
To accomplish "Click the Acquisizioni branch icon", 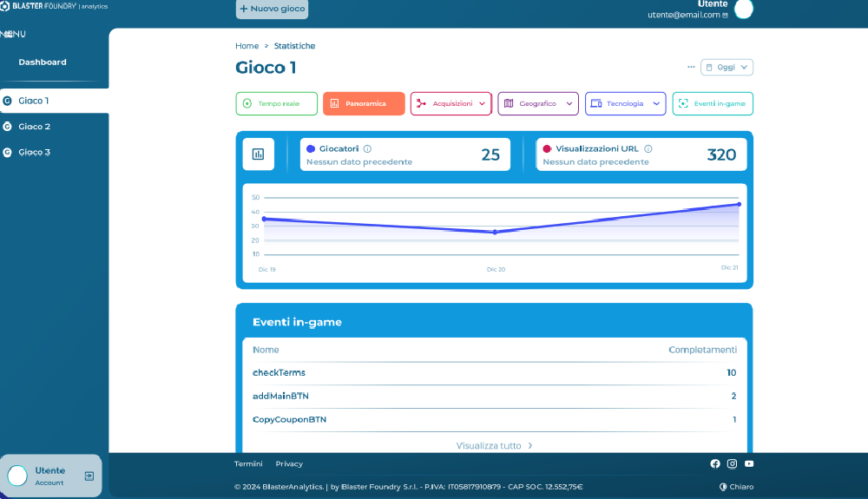I will [421, 103].
